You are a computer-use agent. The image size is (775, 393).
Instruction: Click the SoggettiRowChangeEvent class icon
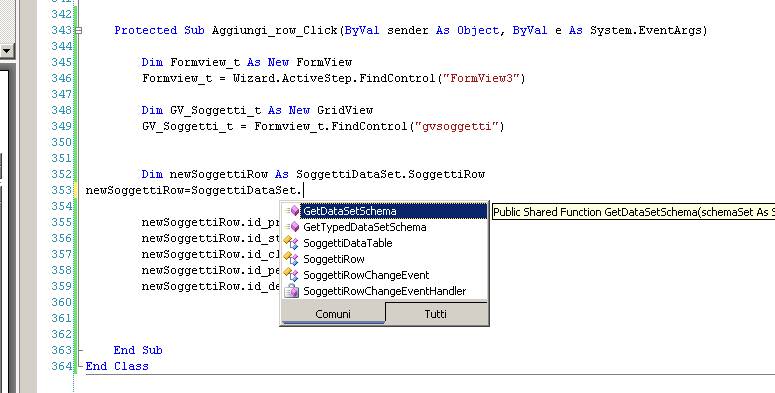(292, 275)
